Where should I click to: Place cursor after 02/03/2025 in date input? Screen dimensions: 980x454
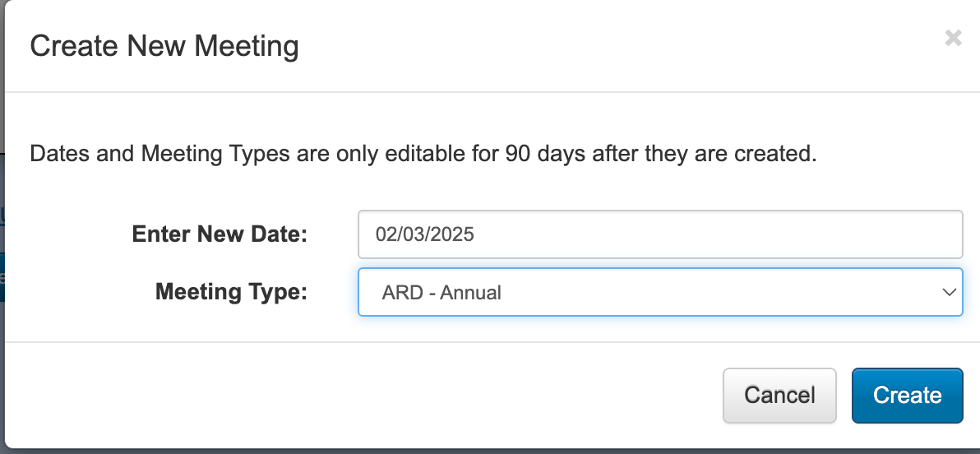click(476, 234)
